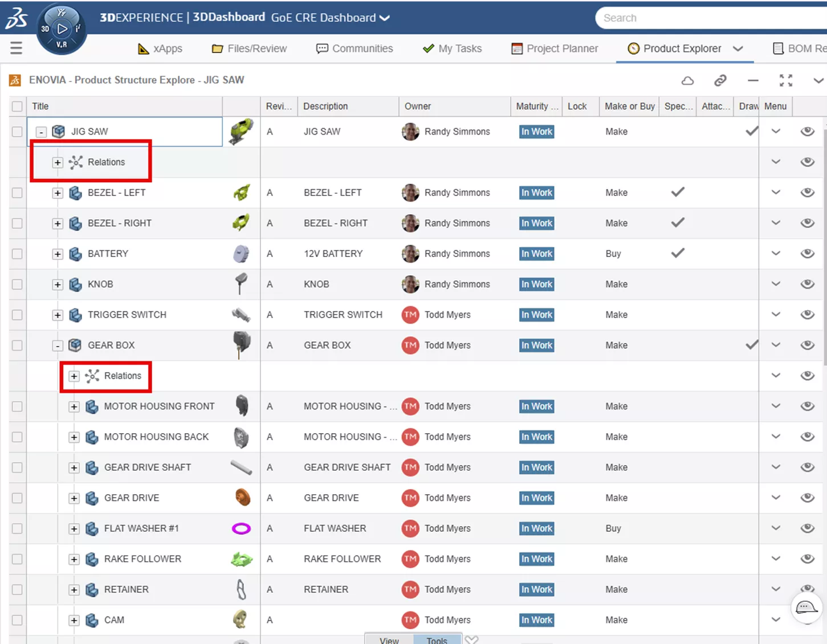
Task: Collapse the GEAR BOX tree node
Action: [x=57, y=345]
